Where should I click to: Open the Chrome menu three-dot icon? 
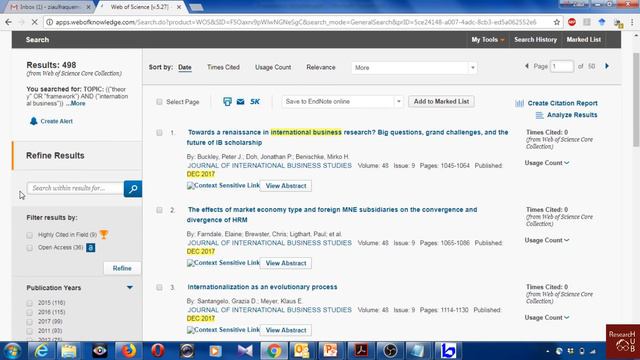point(633,22)
